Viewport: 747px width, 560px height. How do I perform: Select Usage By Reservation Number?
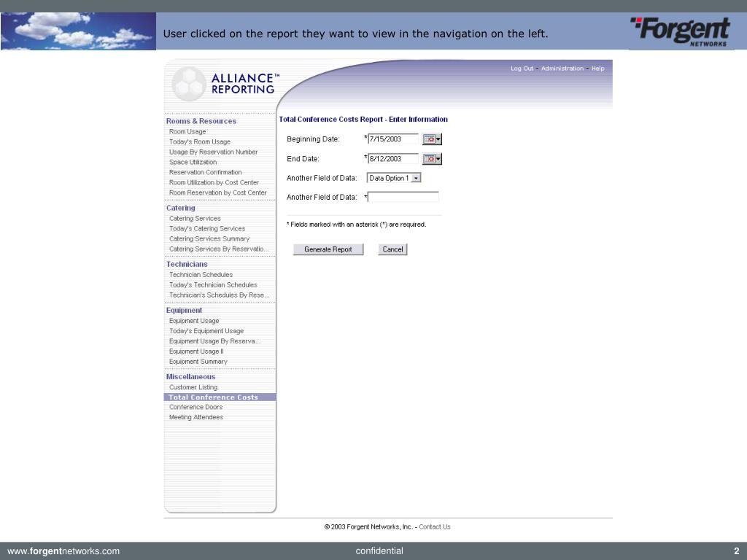tap(214, 152)
